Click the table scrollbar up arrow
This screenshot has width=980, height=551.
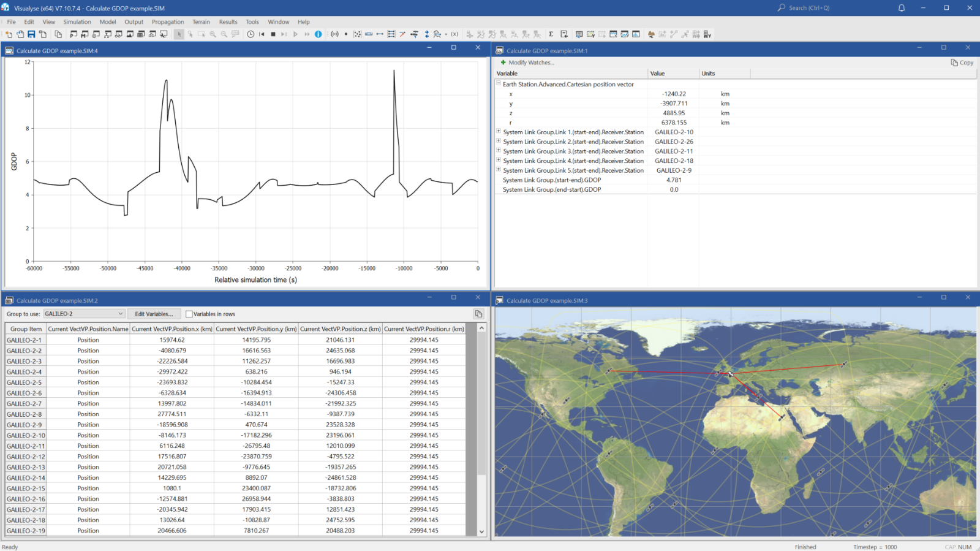coord(481,328)
